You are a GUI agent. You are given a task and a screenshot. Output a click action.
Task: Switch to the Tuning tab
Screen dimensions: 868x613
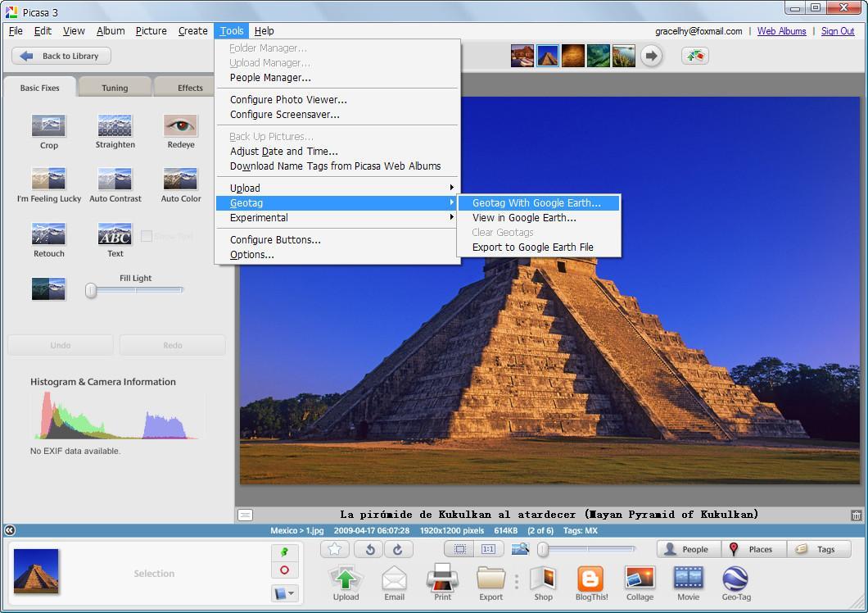pyautogui.click(x=115, y=88)
